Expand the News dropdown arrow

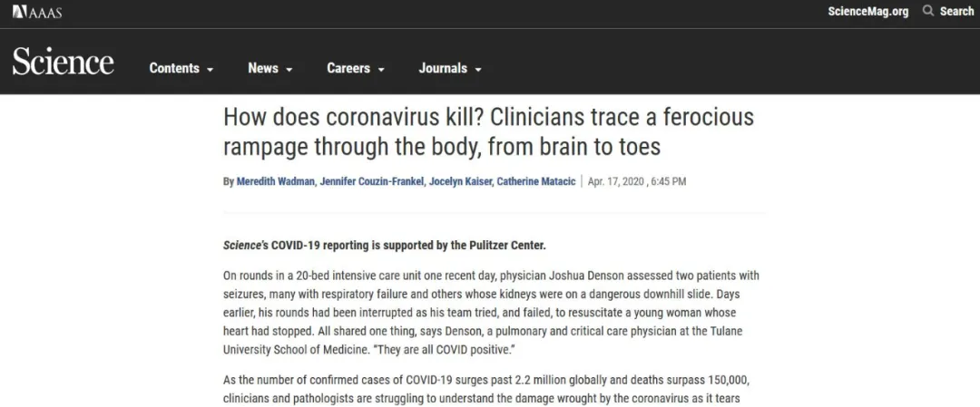coord(289,70)
